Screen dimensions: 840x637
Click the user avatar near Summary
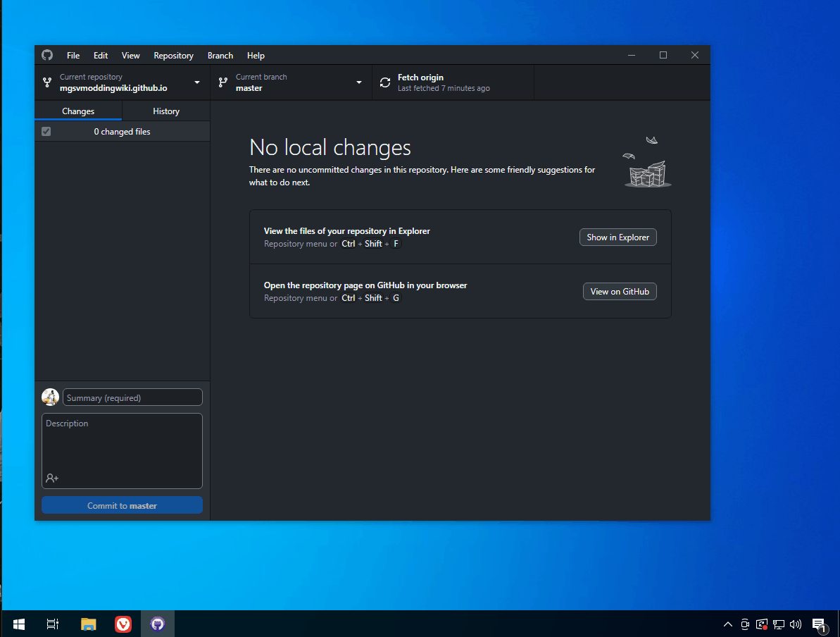(x=51, y=397)
